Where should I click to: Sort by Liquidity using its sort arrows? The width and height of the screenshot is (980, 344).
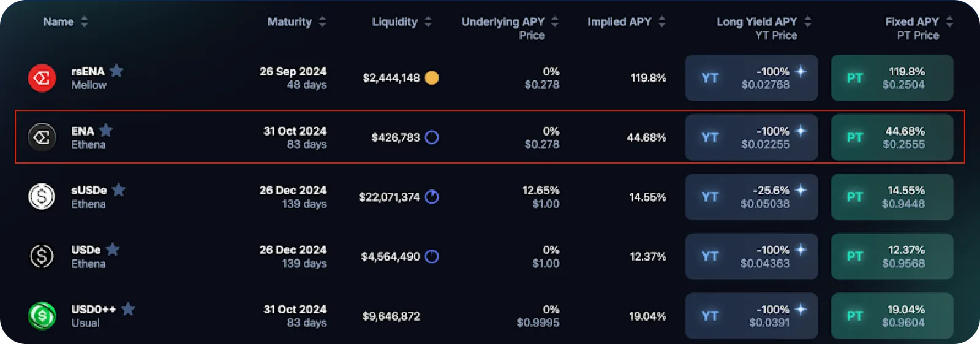tap(428, 22)
